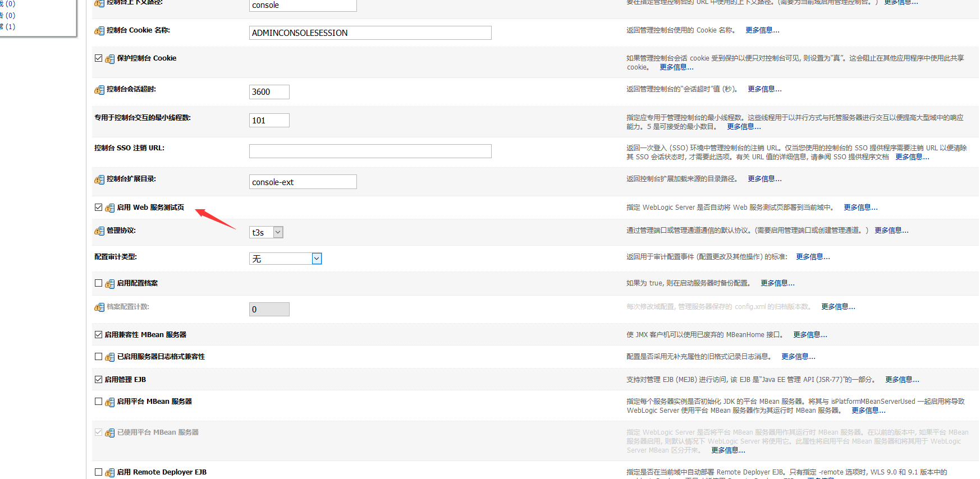Screen dimensions: 980x479
Task: Click the icon beside 控制台会话超时 label
Action: pos(99,90)
